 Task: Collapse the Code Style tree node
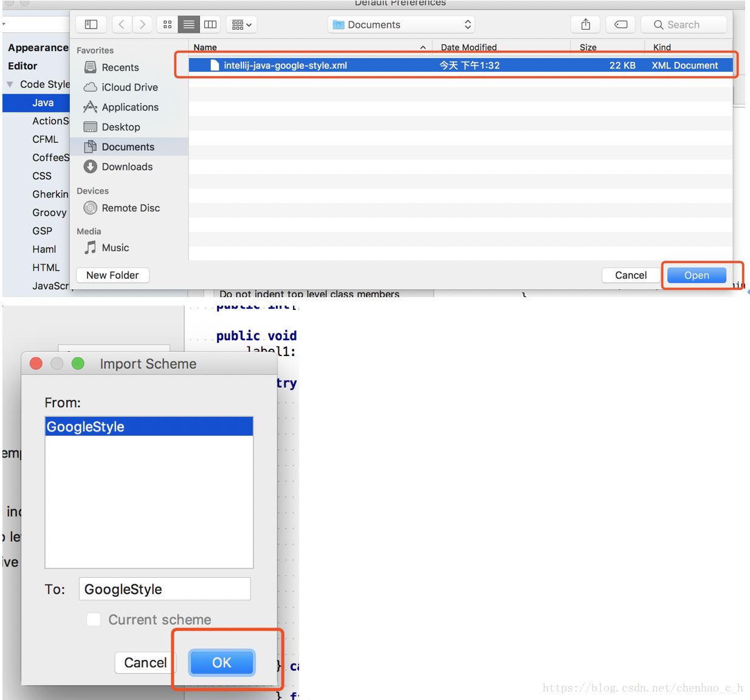10,84
